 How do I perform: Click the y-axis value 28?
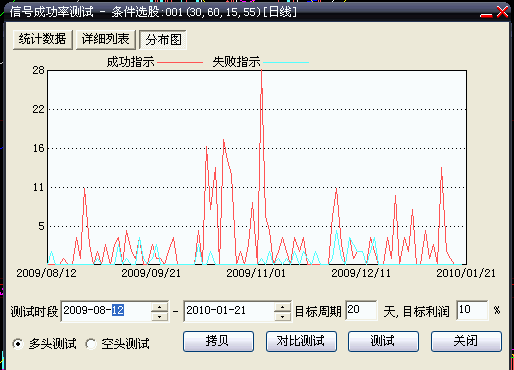[38, 70]
